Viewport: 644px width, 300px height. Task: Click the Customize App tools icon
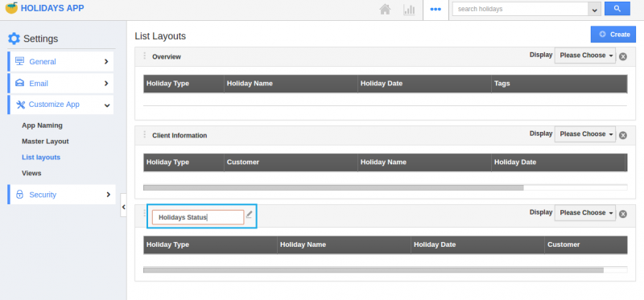coord(20,105)
